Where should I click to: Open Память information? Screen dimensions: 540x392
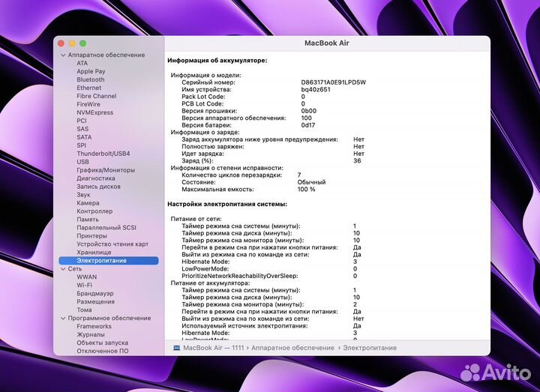(x=88, y=220)
